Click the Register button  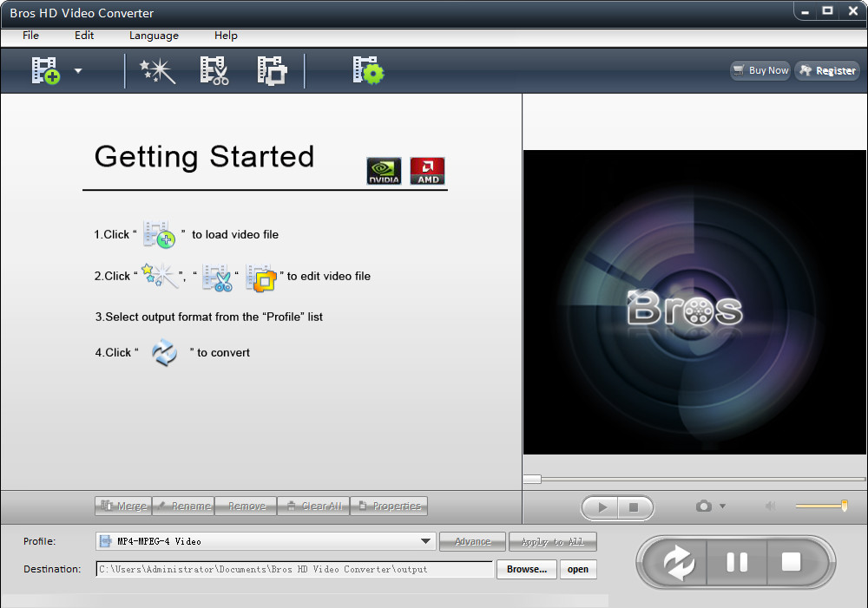(827, 70)
